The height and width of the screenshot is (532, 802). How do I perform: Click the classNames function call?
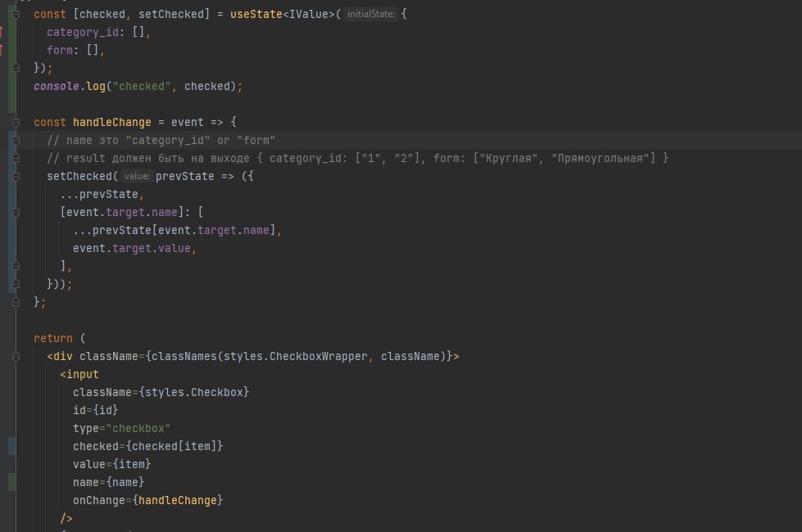(184, 356)
